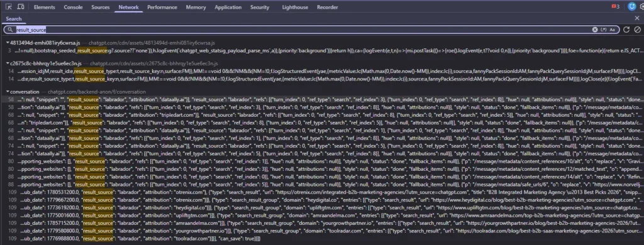Select the Network tab
This screenshot has width=644, height=245.
click(x=128, y=7)
